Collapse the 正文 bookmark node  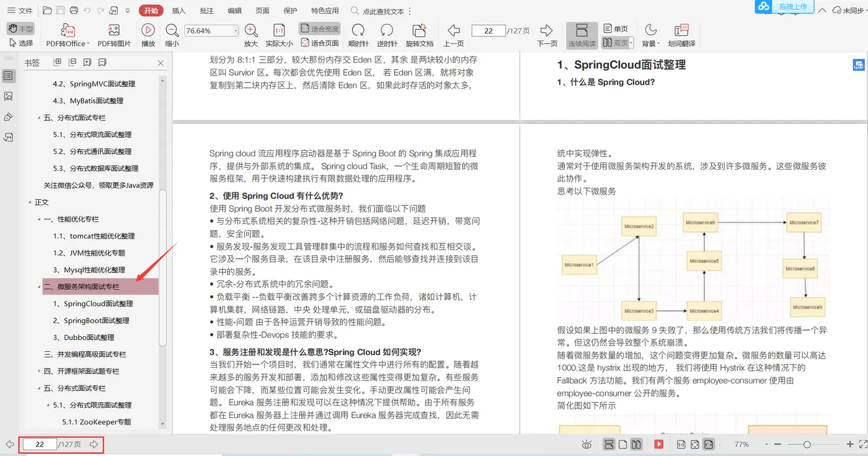click(30, 202)
